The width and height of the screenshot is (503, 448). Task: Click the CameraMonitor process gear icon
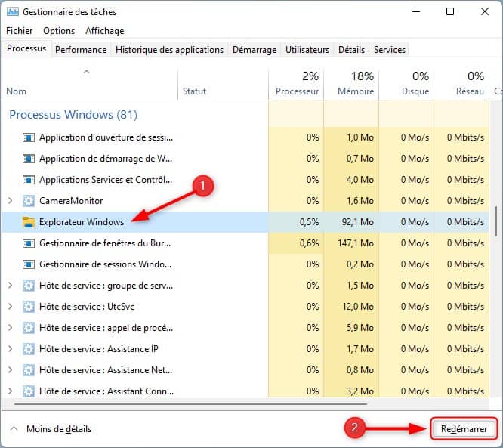pyautogui.click(x=29, y=201)
